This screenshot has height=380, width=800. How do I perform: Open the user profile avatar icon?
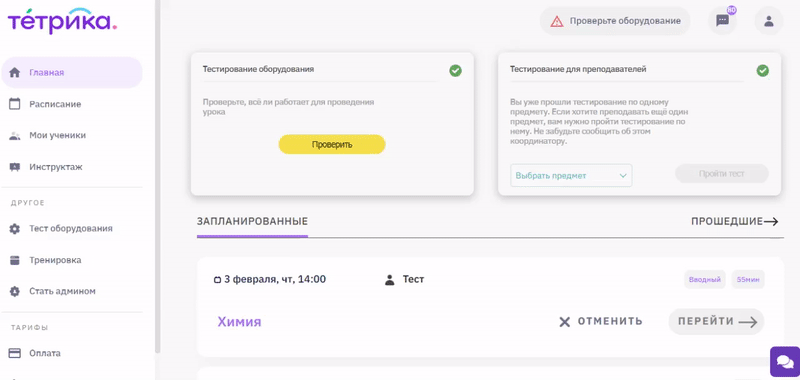click(x=768, y=21)
